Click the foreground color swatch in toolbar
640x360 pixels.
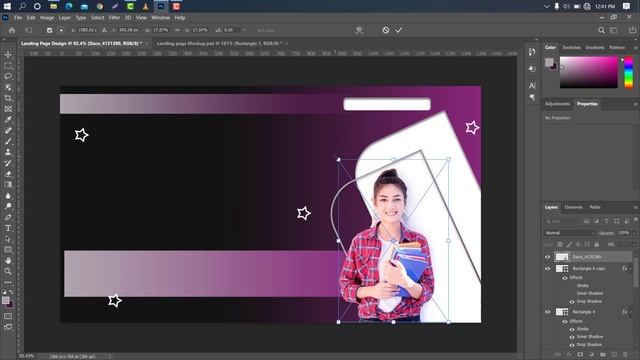pyautogui.click(x=5, y=300)
